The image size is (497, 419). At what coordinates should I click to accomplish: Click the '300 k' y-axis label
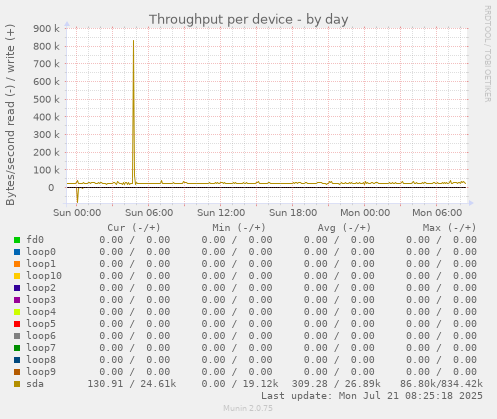tap(46, 135)
